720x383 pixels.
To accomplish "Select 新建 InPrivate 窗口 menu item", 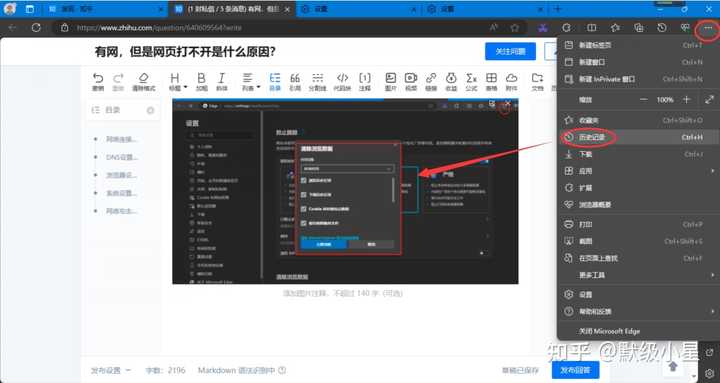I will click(637, 79).
